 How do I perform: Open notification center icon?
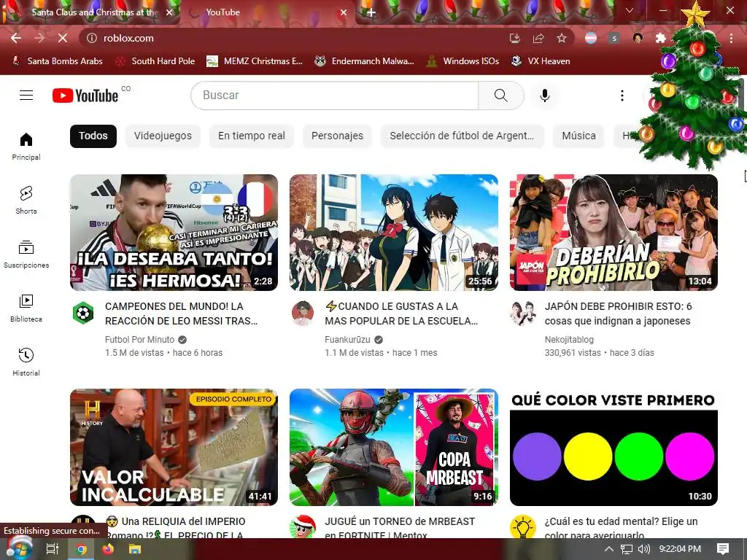point(723,549)
